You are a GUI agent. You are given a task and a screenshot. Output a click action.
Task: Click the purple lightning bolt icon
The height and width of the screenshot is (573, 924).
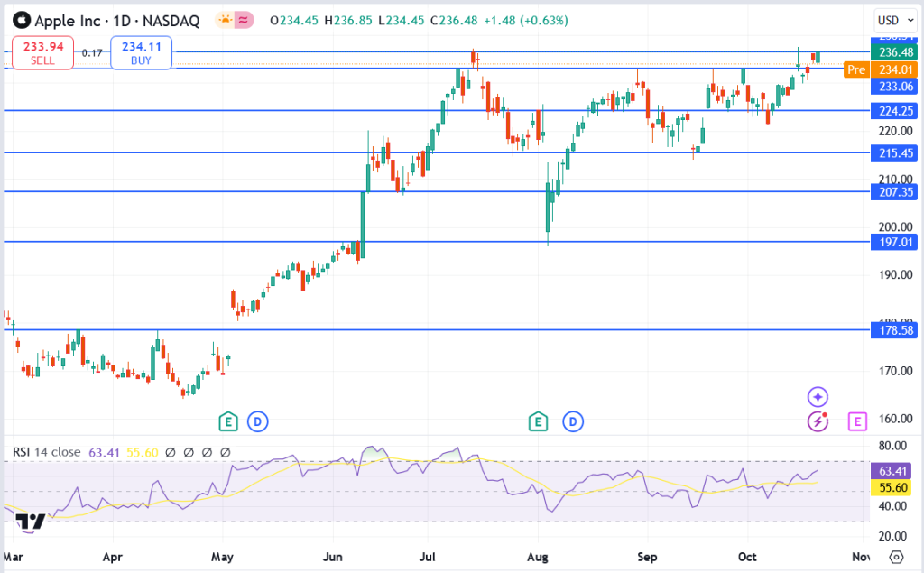(x=818, y=421)
